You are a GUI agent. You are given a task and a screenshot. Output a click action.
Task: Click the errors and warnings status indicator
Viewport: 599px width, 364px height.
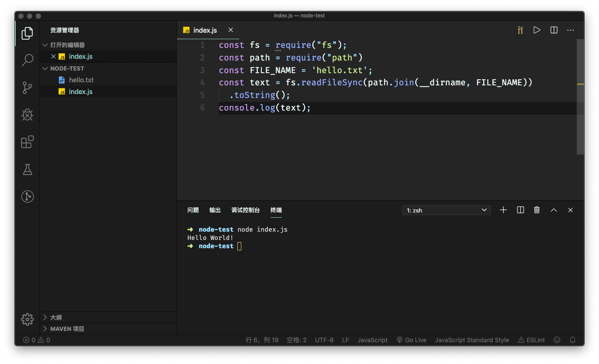[37, 340]
